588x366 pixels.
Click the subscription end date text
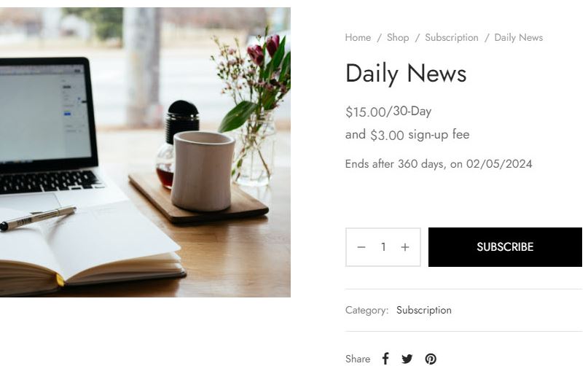point(439,164)
